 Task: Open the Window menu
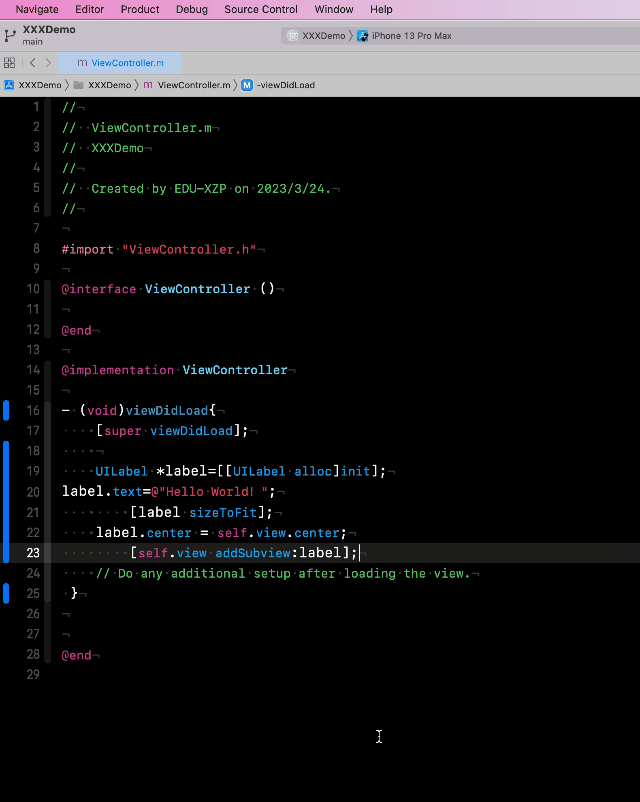(334, 9)
